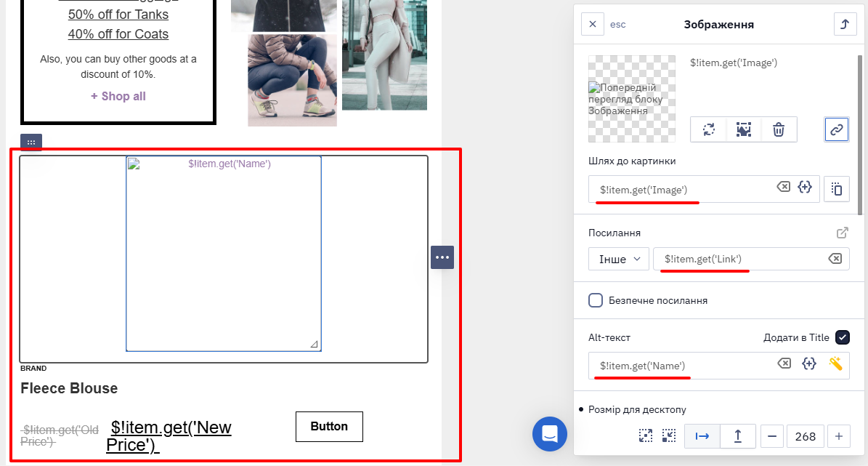Clear the image path field value
868x466 pixels.
click(783, 187)
